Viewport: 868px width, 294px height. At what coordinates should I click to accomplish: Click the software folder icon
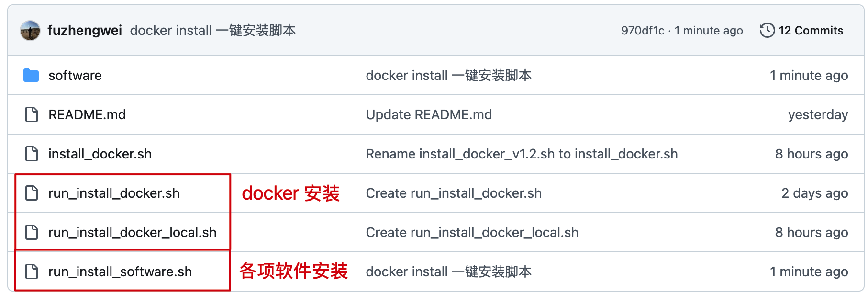point(31,76)
